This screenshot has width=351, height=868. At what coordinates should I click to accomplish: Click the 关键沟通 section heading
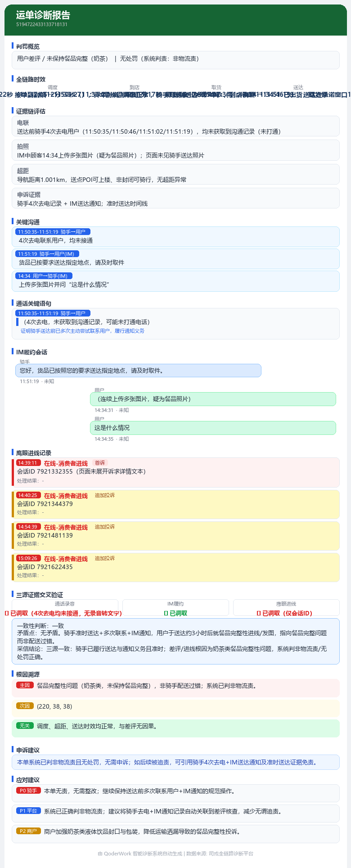click(x=28, y=222)
